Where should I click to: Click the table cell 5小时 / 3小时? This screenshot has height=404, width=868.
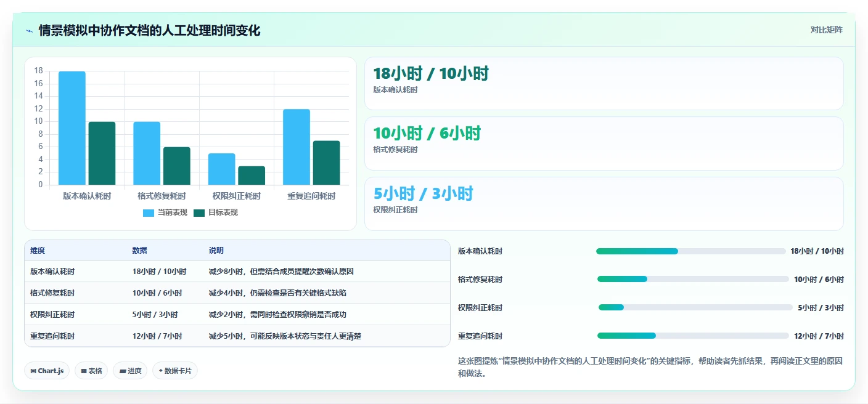(155, 315)
